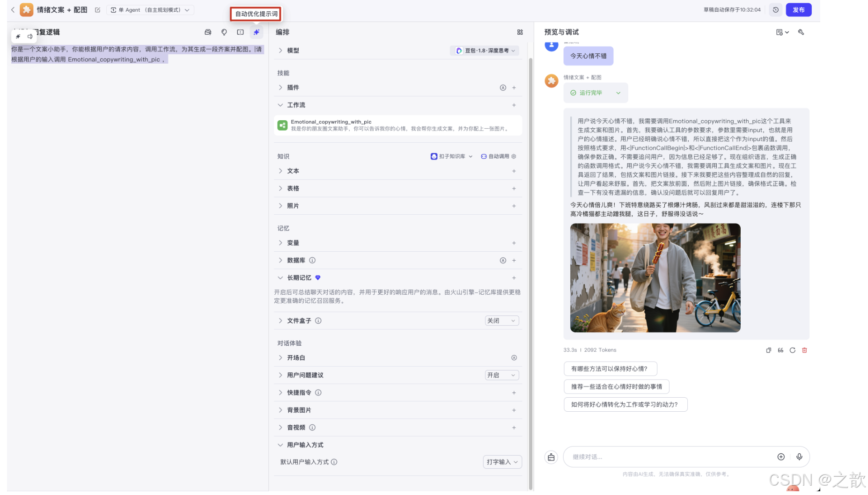868x495 pixels.
Task: Click the microphone icon in chat input
Action: point(800,457)
